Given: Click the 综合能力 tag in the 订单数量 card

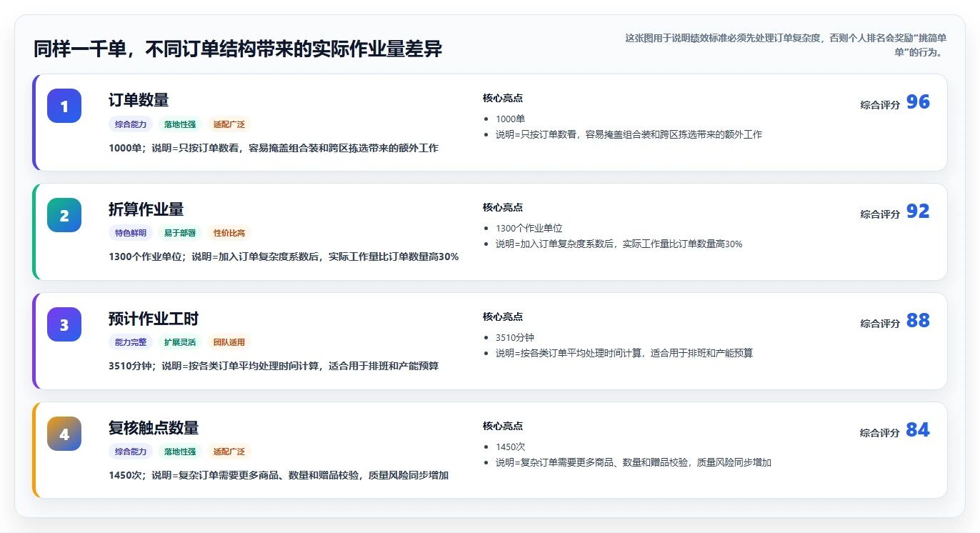Looking at the screenshot, I should click(131, 124).
